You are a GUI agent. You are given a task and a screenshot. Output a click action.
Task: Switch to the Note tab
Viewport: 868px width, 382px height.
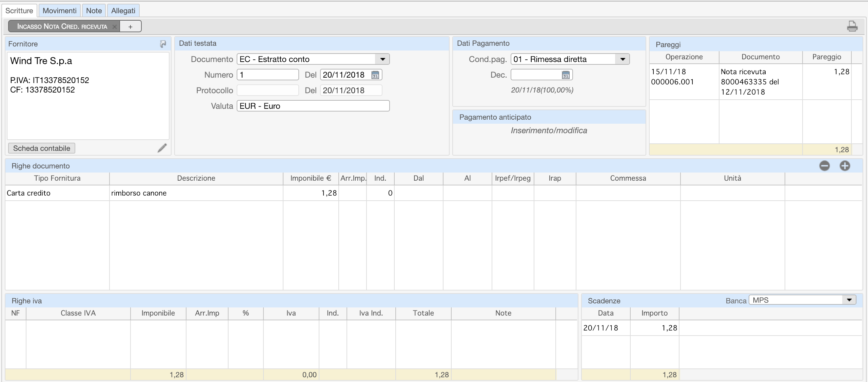(94, 11)
